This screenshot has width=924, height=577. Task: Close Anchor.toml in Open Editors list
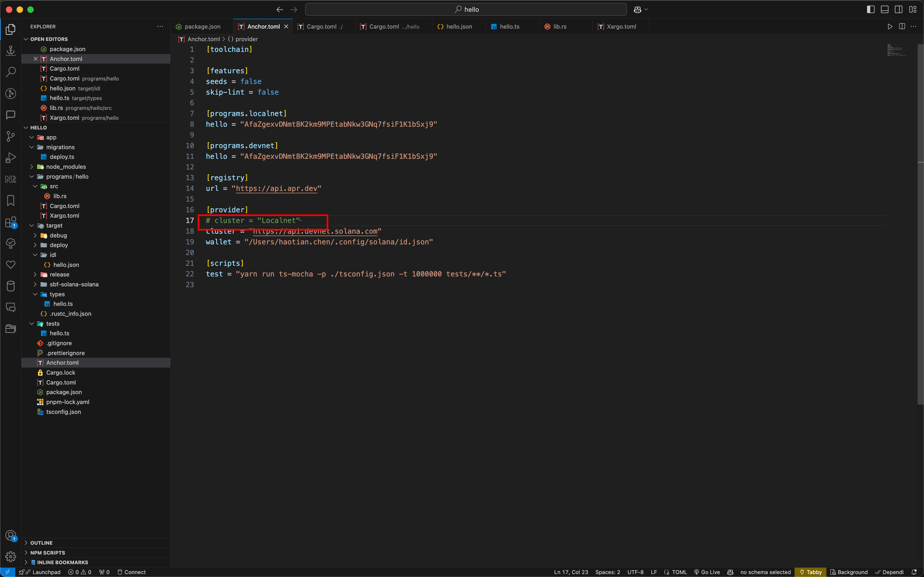coord(36,59)
